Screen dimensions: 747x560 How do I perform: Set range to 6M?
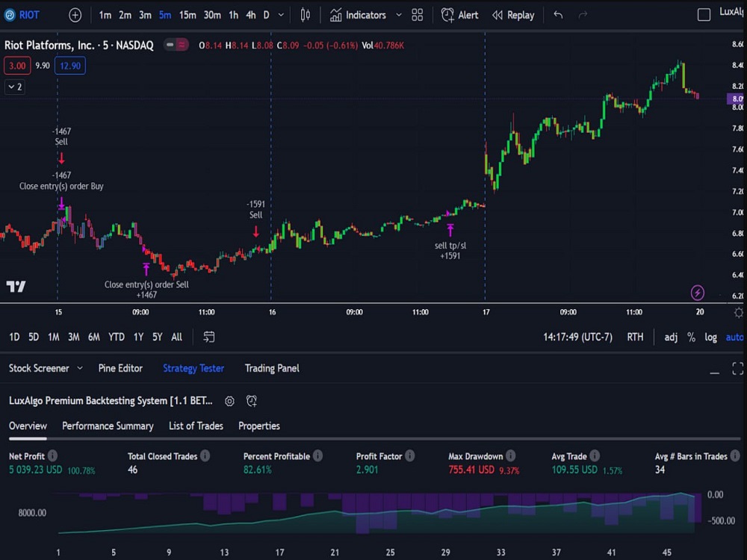(x=94, y=337)
